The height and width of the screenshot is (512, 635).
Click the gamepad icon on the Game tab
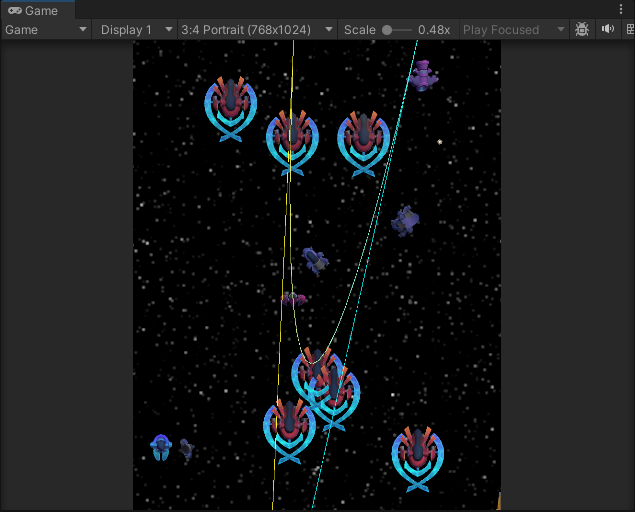coord(14,11)
